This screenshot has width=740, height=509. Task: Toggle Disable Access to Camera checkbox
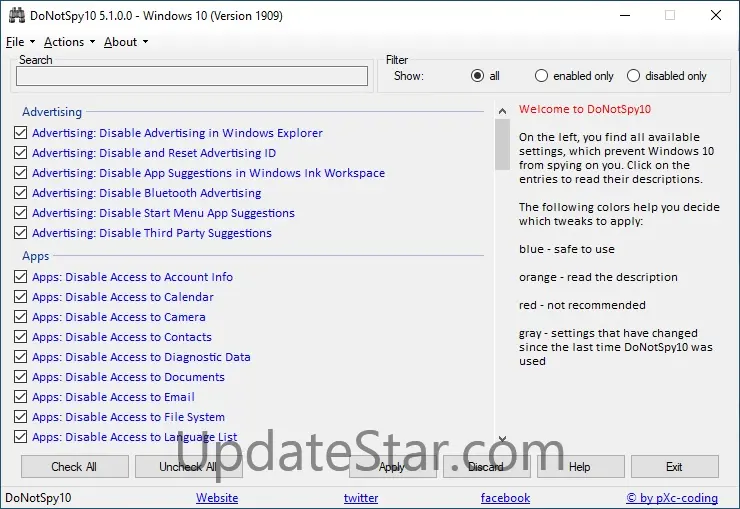click(x=20, y=317)
